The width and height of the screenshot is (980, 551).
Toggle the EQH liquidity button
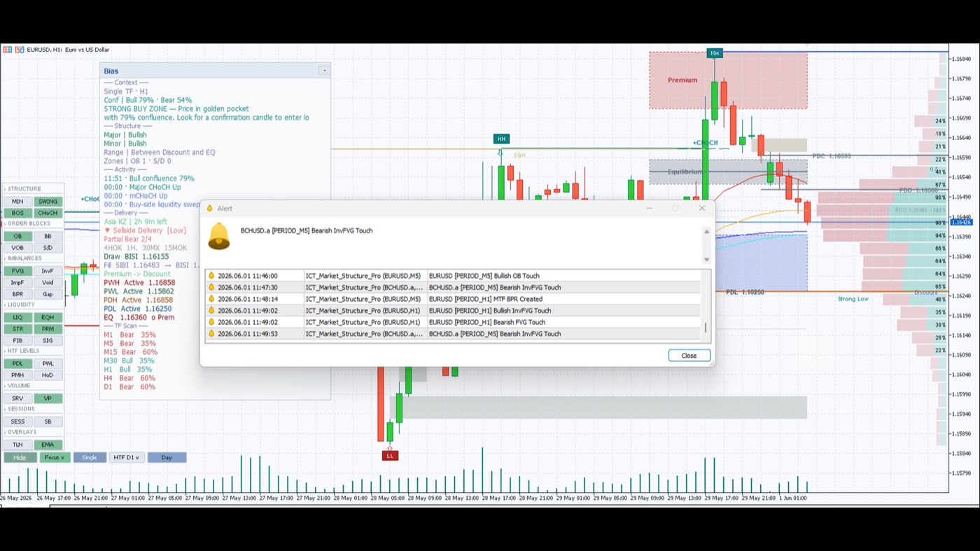(48, 317)
